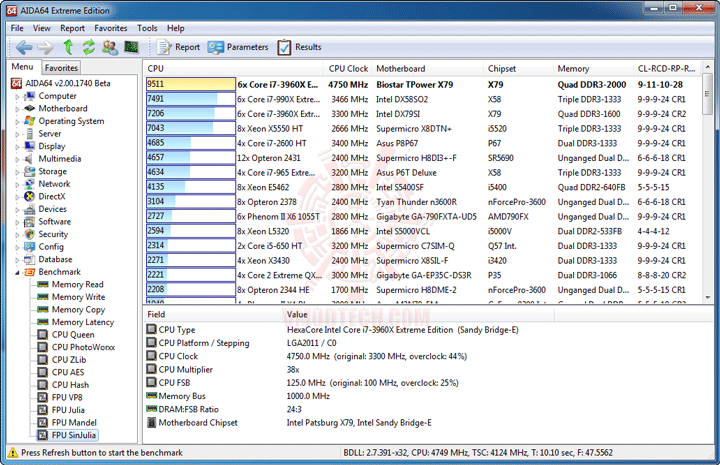Click the Results toolbar button
Screen dimensions: 720x465
click(299, 47)
